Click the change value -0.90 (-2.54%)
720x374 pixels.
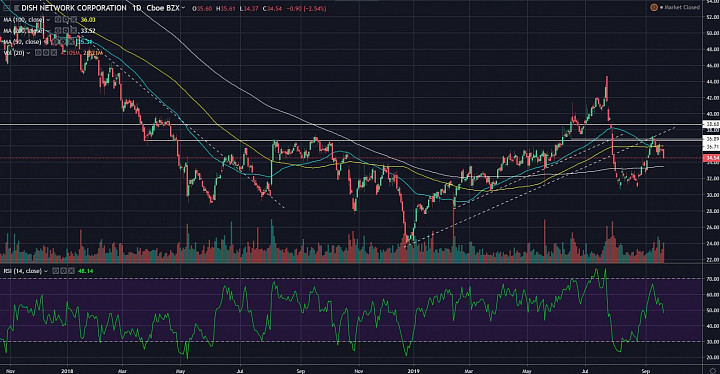click(306, 9)
